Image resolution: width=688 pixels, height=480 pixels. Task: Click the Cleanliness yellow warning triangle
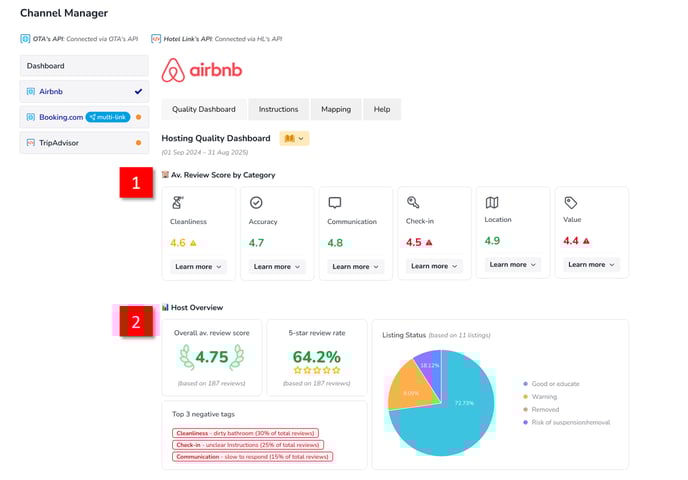pos(194,243)
